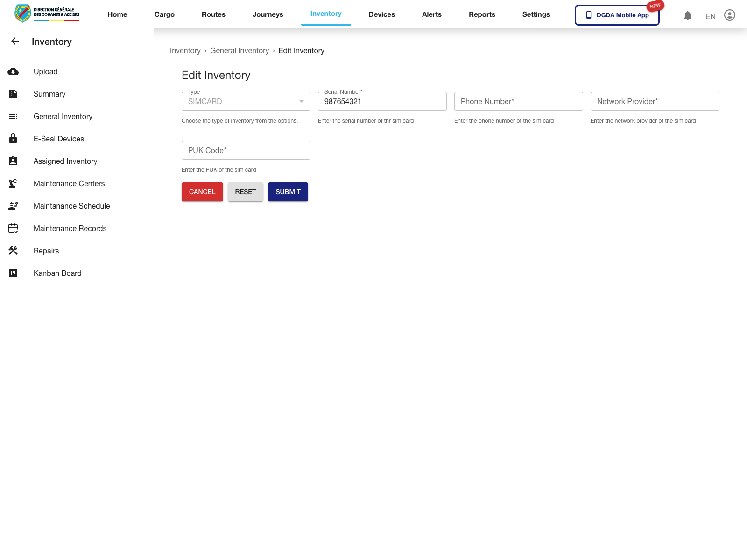Open the Reports menu item
The image size is (747, 560).
click(482, 14)
